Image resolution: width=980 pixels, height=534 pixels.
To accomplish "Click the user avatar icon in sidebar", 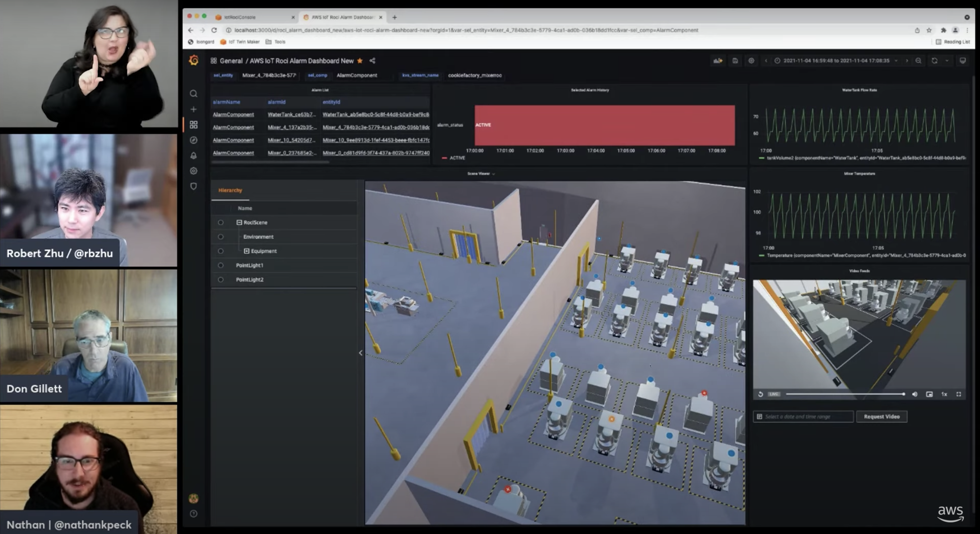I will 194,498.
